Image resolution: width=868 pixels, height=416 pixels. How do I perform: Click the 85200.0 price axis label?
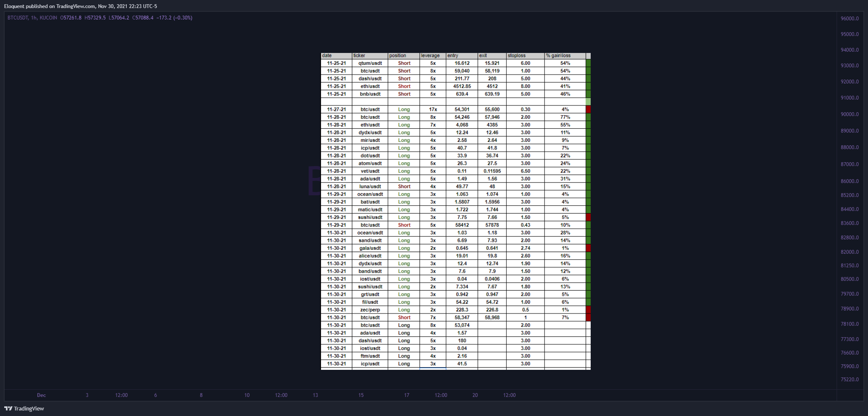850,195
